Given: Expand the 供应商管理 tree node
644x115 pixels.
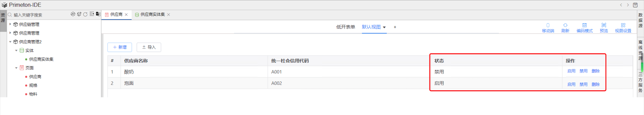Looking at the screenshot, I should coord(10,33).
